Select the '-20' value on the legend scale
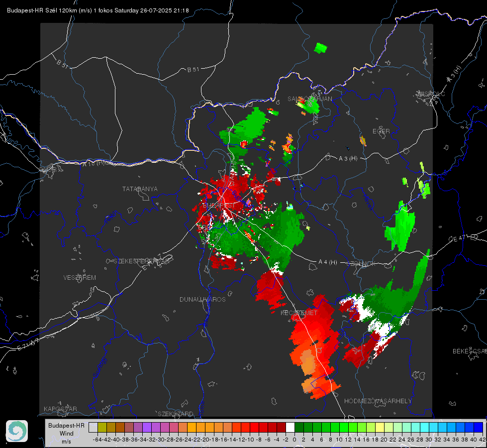This screenshot has height=448, width=487. pyautogui.click(x=205, y=440)
